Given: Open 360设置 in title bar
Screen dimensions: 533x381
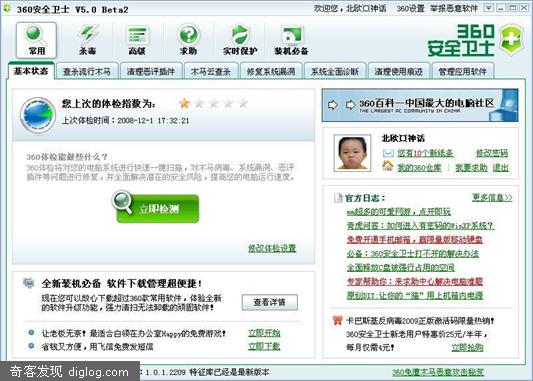Looking at the screenshot, I should (411, 8).
